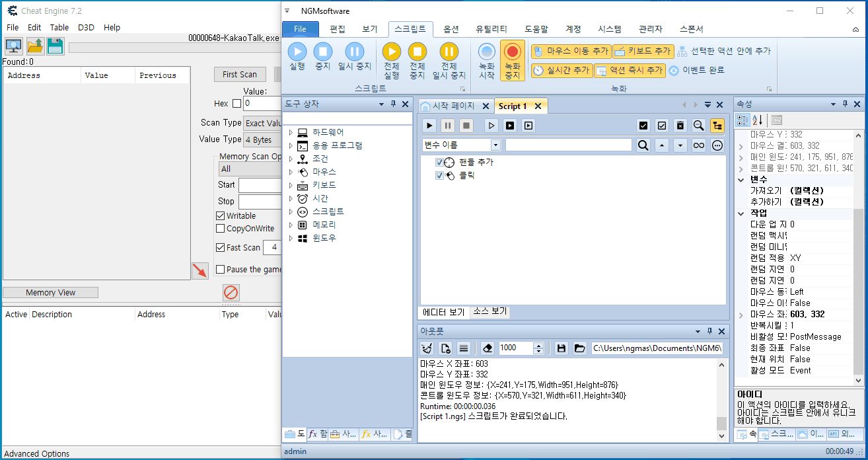Click 액션 즉시 추가 button
Screen dimensions: 868x460
[x=629, y=70]
